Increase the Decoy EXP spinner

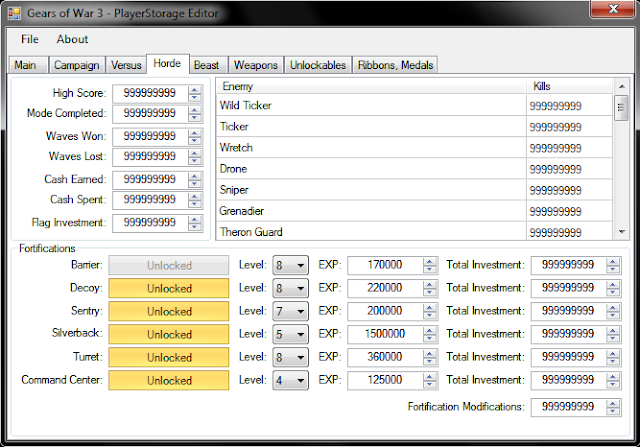tap(430, 285)
